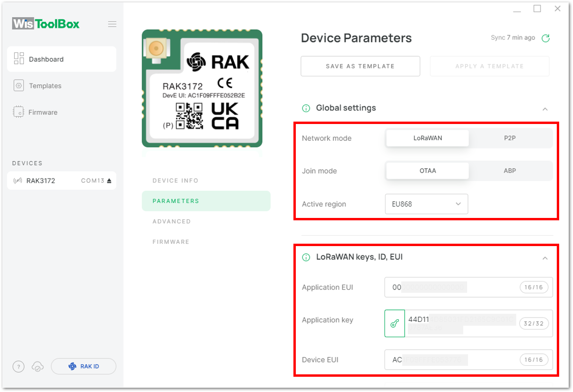Screen dimensions: 573x392
Task: Collapse the sidebar using hamburger menu icon
Action: click(x=112, y=24)
